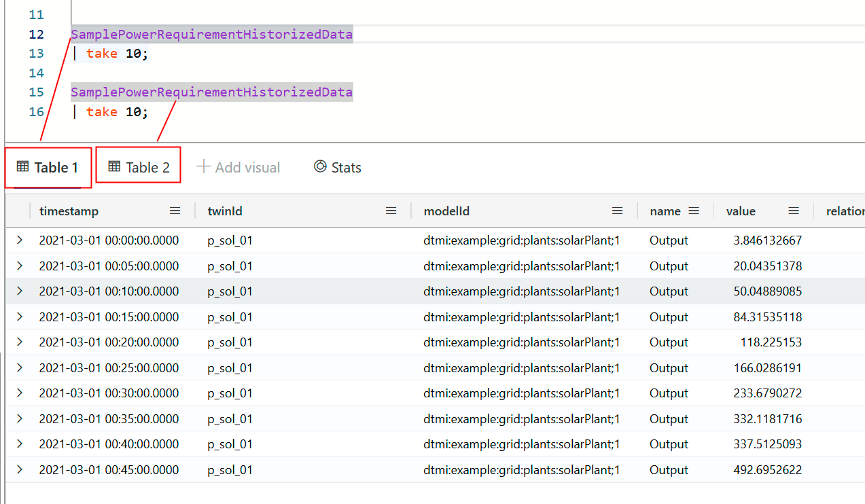Switch to the Table 2 tab

click(138, 167)
